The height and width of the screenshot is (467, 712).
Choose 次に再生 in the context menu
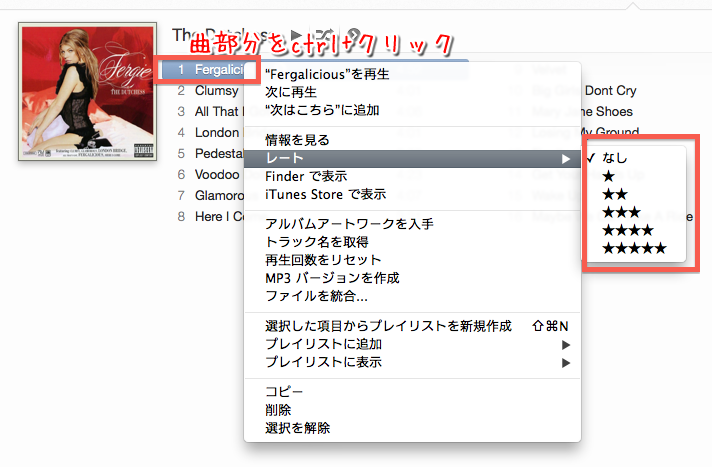click(x=412, y=92)
